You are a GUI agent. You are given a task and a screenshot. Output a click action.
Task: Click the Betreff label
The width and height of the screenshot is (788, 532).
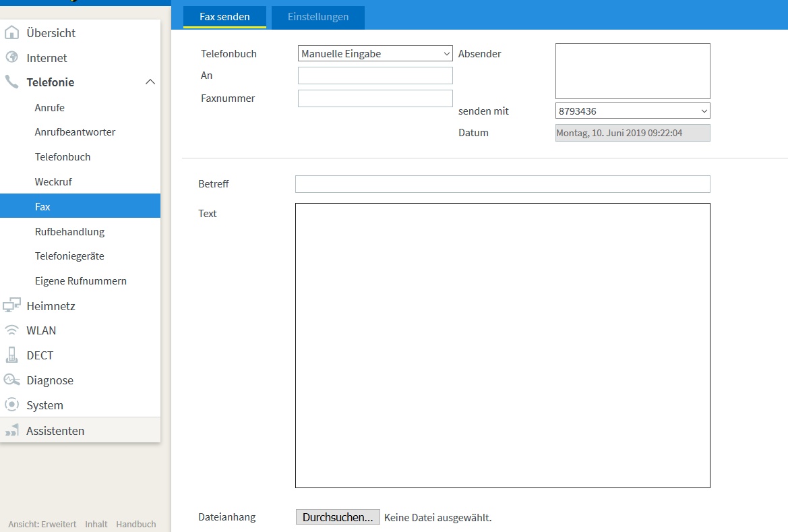(x=214, y=183)
